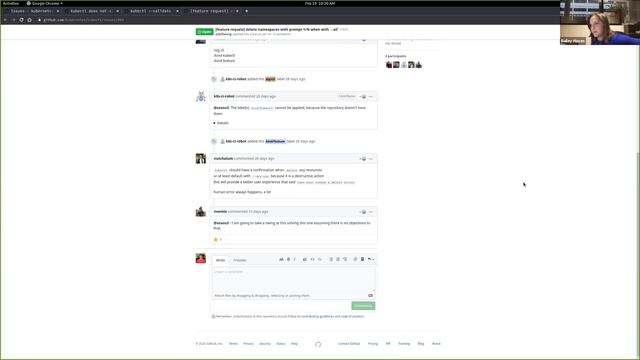640x360 pixels.
Task: Click the orange label in first timeline event
Action: coord(270,79)
